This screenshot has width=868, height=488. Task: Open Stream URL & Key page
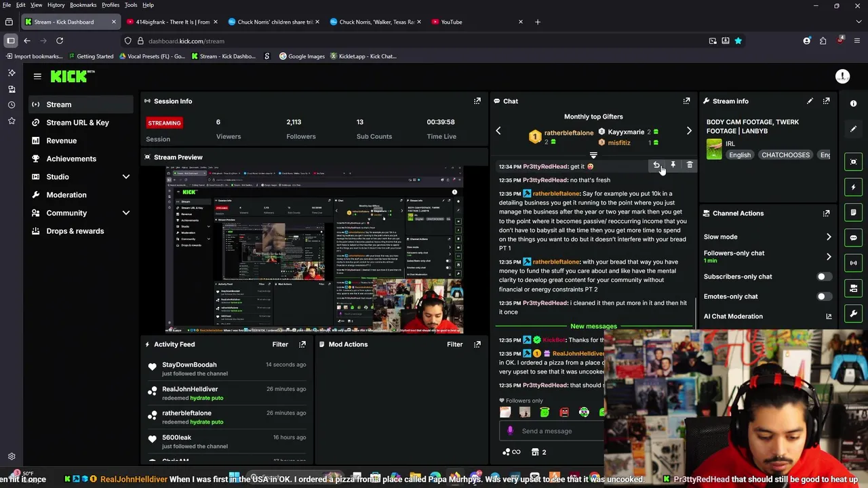coord(82,123)
